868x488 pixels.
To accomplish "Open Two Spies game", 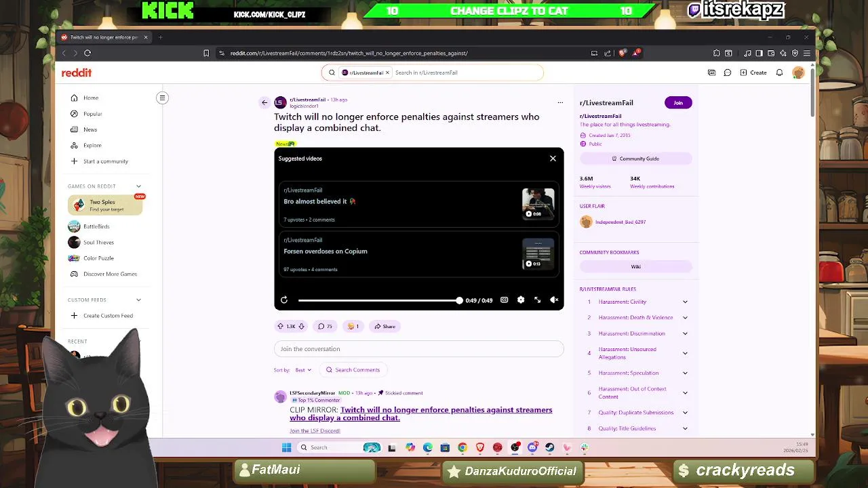I will (x=105, y=205).
